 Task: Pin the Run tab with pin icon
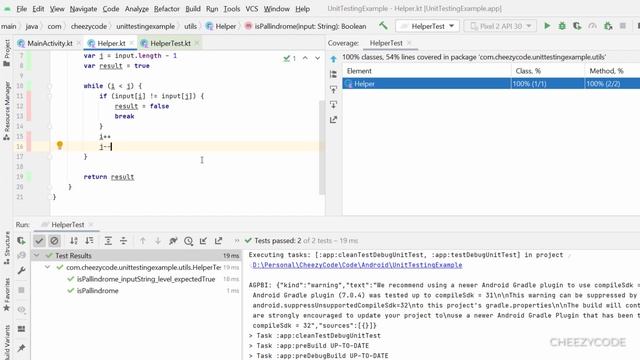(x=21, y=348)
